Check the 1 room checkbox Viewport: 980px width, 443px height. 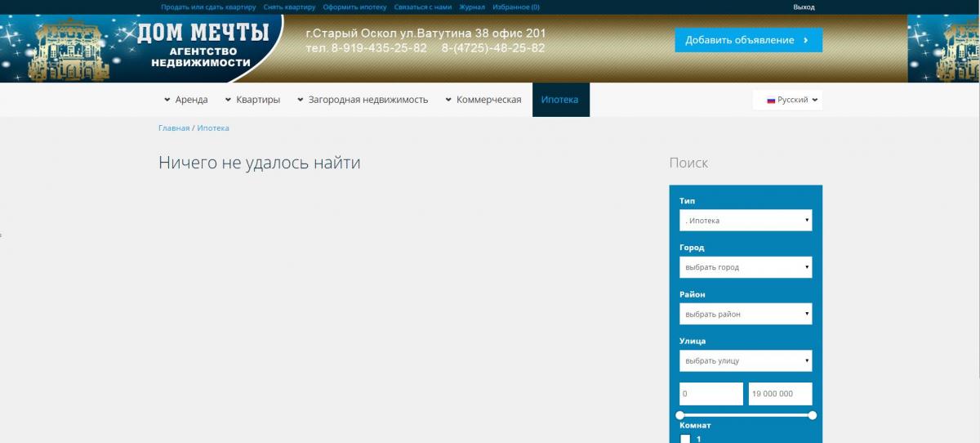pyautogui.click(x=685, y=439)
